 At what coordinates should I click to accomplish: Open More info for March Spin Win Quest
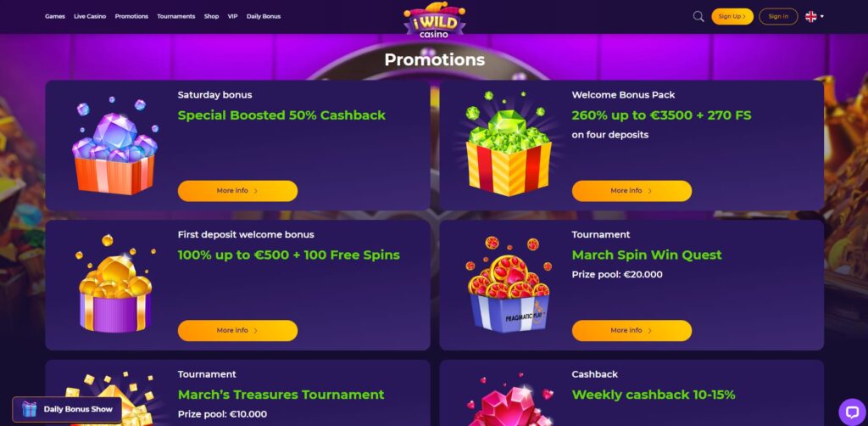(x=632, y=331)
